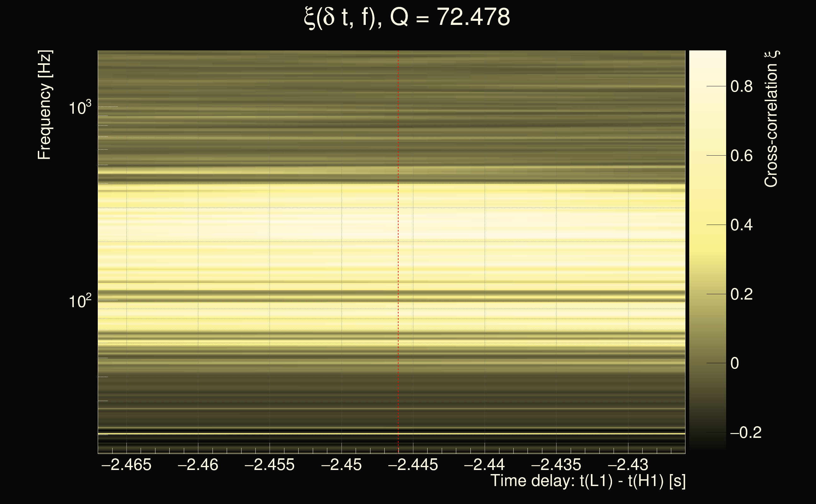This screenshot has width=816, height=504.
Task: Click the brightest top of the colorbar
Action: click(x=707, y=55)
